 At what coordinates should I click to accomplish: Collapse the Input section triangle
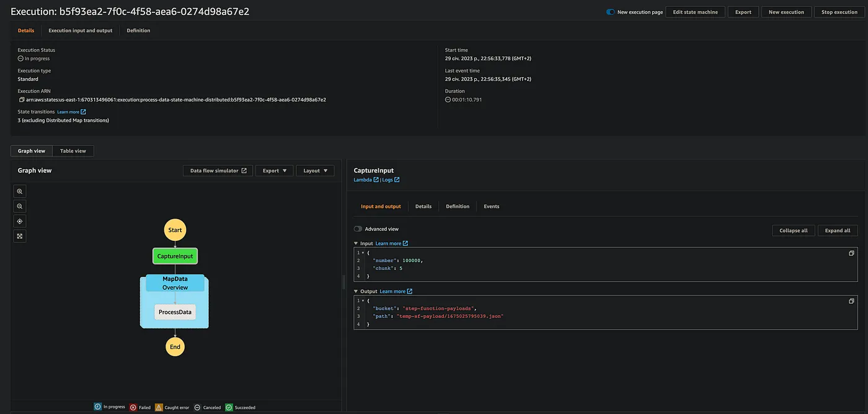pyautogui.click(x=356, y=243)
